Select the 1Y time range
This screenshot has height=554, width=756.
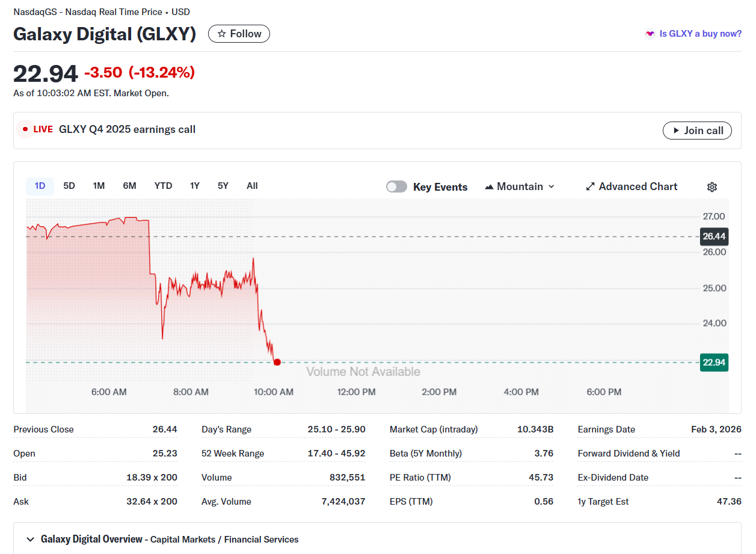(194, 186)
